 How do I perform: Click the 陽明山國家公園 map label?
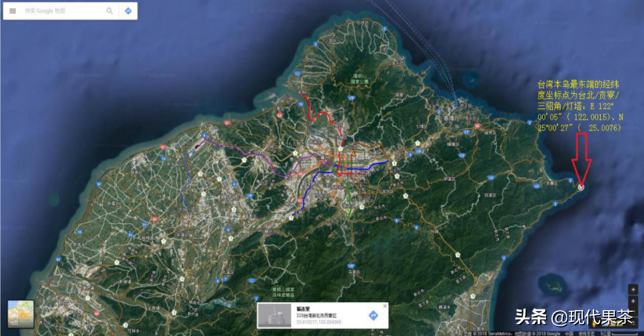[360, 79]
